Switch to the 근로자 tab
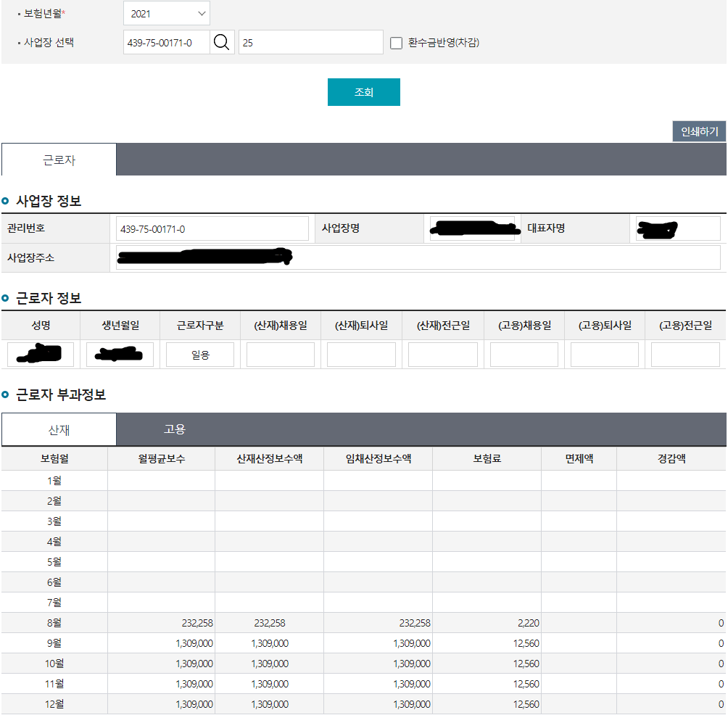 (59, 160)
